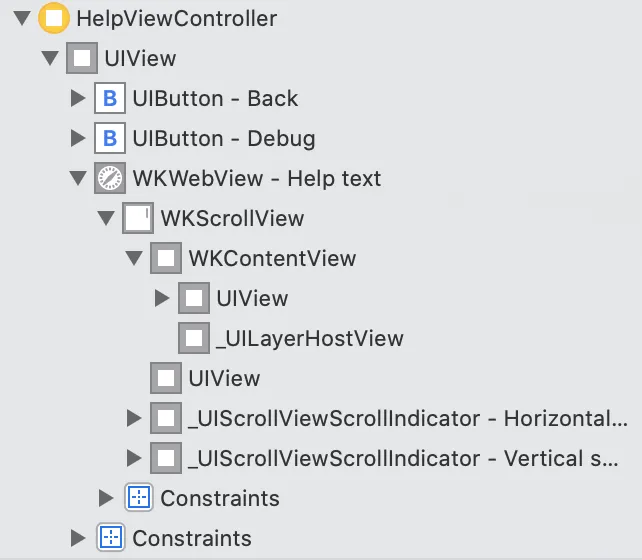
Task: Click the _UILayerHostView icon
Action: [x=193, y=339]
